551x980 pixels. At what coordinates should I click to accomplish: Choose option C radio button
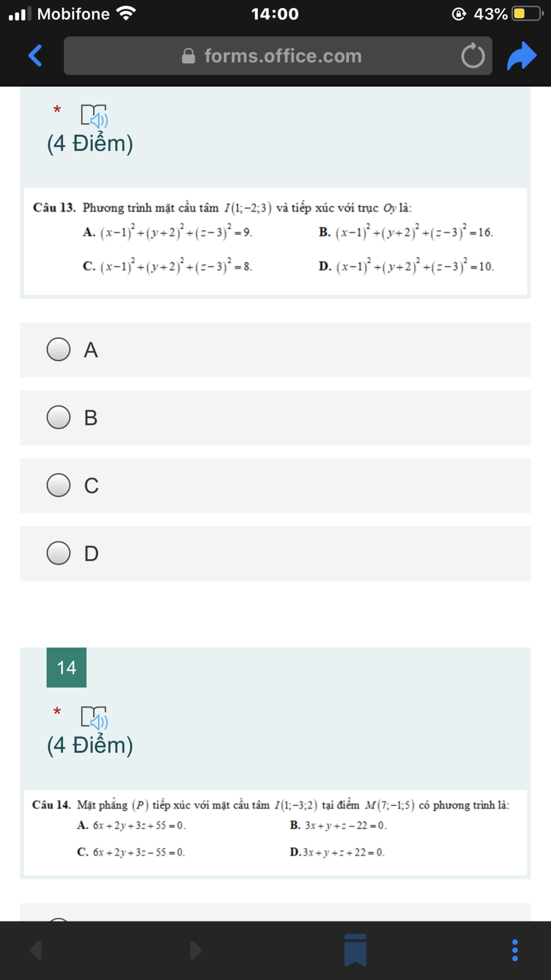[59, 485]
